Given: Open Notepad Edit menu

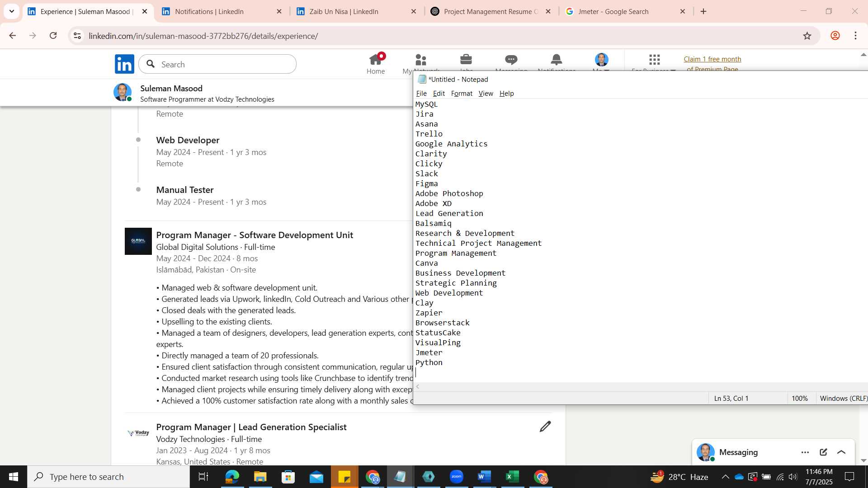Looking at the screenshot, I should (x=439, y=94).
